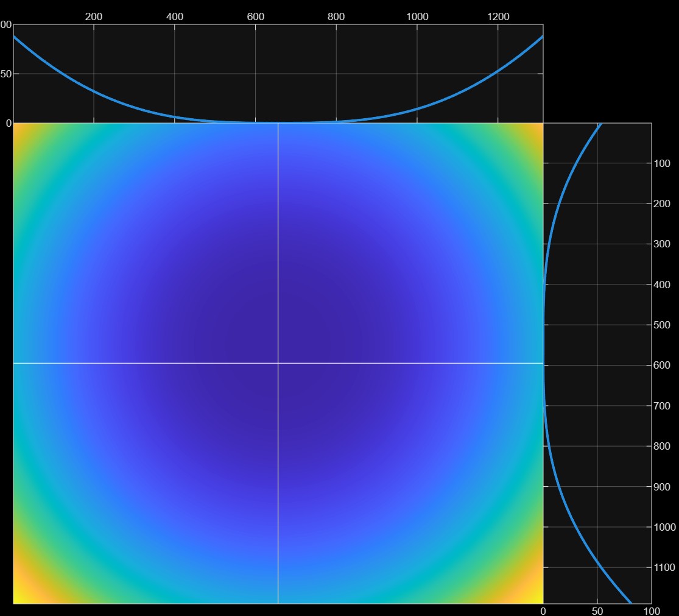Image resolution: width=679 pixels, height=616 pixels.
Task: Click the 400 tick label on top axis
Action: click(175, 16)
